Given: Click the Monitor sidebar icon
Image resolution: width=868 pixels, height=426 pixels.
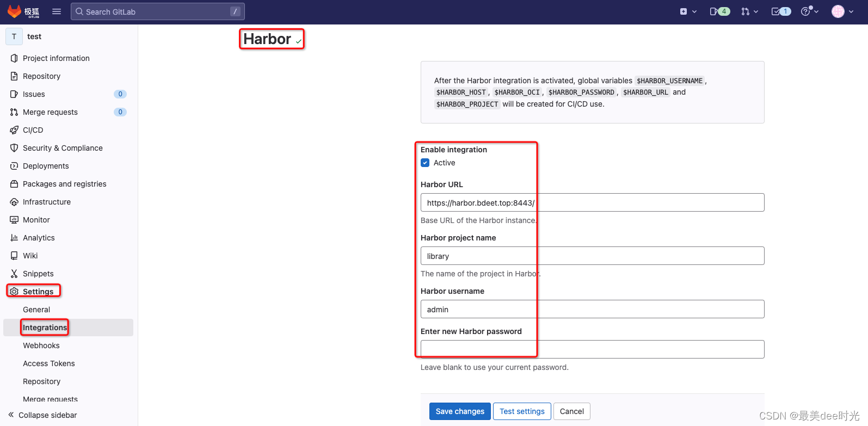Looking at the screenshot, I should (x=14, y=220).
